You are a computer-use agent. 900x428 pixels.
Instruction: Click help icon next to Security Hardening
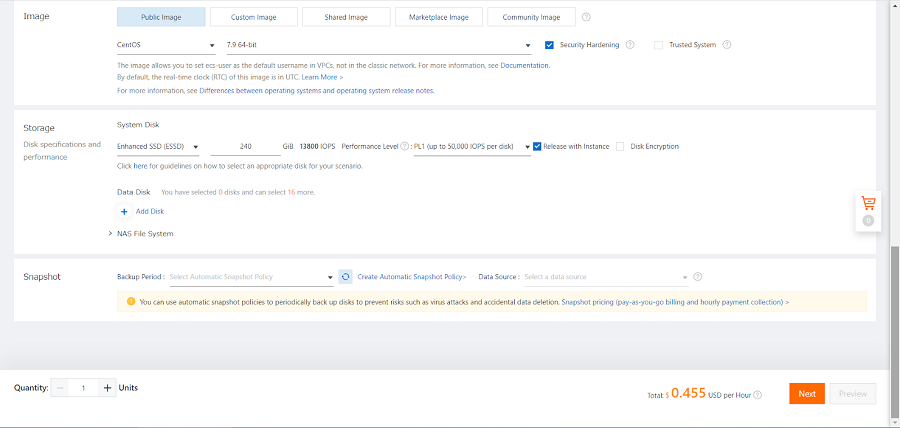[630, 45]
